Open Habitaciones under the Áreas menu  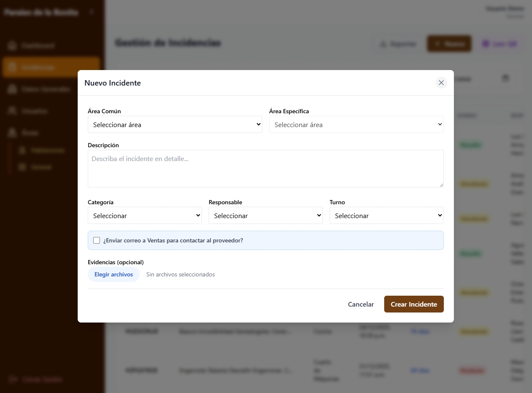click(x=47, y=150)
